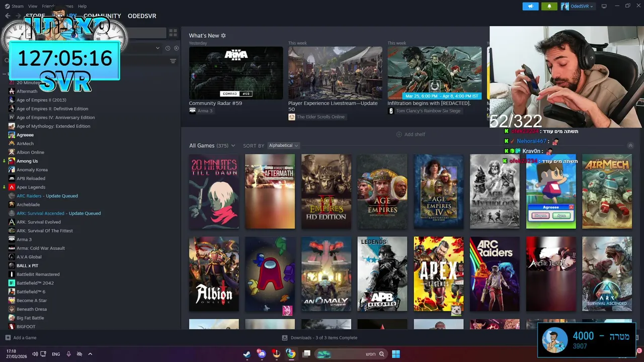Expand the All Games collection chevron
644x362 pixels.
click(233, 146)
